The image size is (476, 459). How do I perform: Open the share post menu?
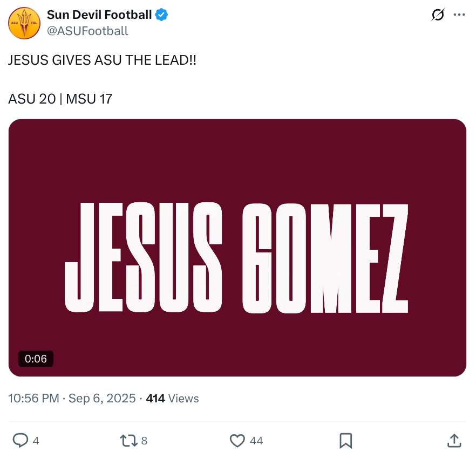coord(454,441)
